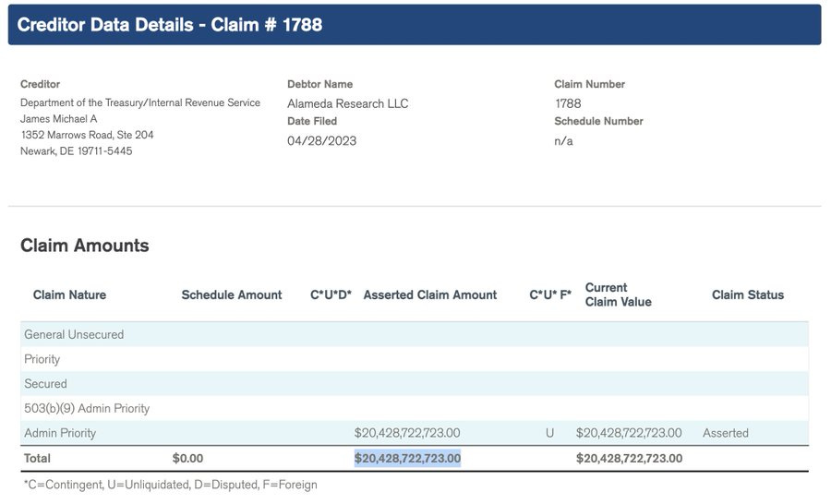
Task: Click the total current claim value
Action: (629, 459)
